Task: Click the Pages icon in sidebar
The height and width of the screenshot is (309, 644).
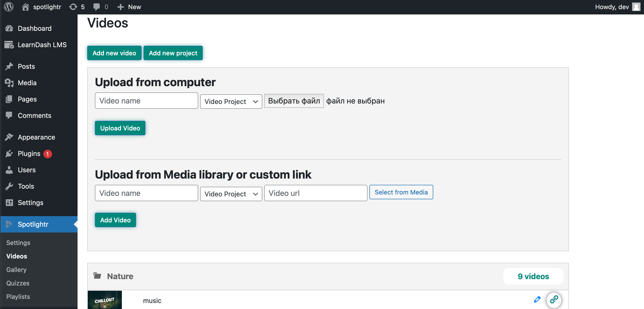Action: coord(9,99)
